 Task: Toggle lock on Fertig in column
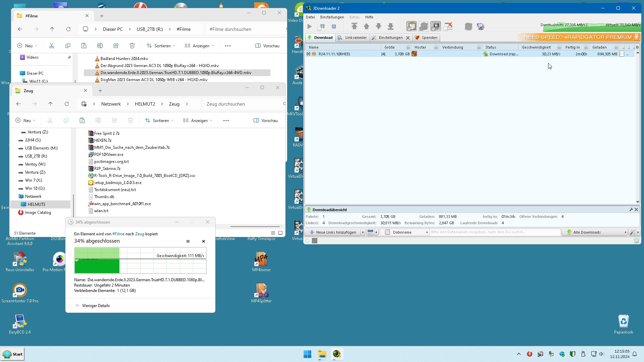point(586,47)
